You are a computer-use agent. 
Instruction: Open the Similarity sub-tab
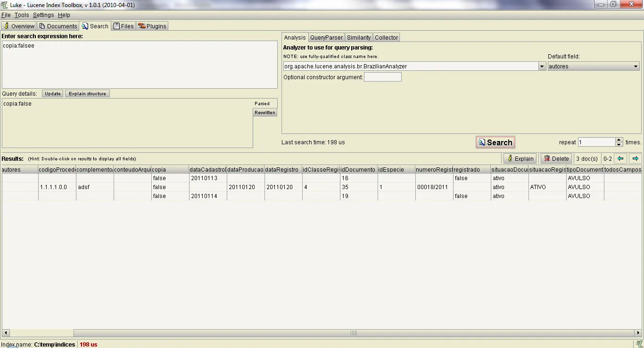pos(359,37)
